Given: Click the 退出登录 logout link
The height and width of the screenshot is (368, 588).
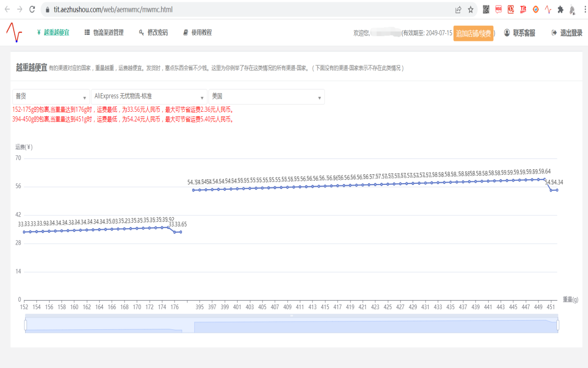Looking at the screenshot, I should pos(567,33).
